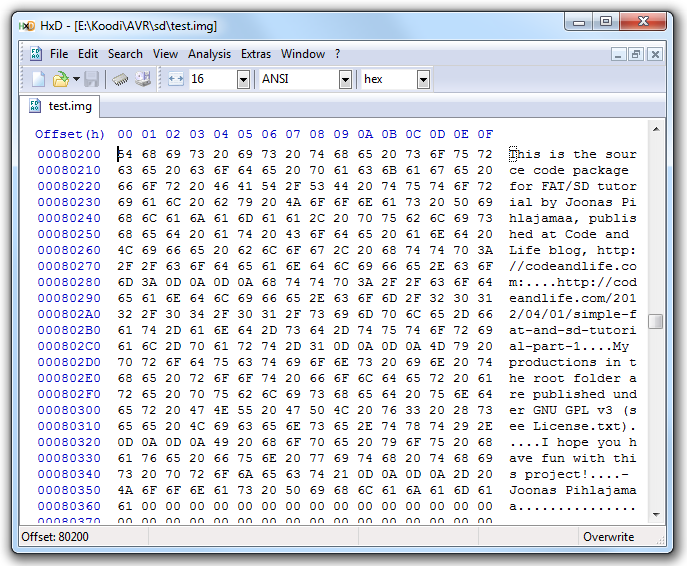Open the File menu
The width and height of the screenshot is (687, 566).
[59, 54]
